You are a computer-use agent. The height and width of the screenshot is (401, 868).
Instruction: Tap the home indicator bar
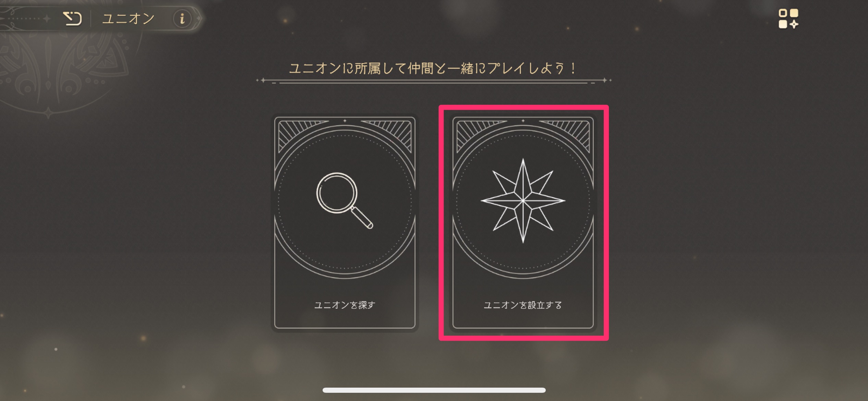434,390
